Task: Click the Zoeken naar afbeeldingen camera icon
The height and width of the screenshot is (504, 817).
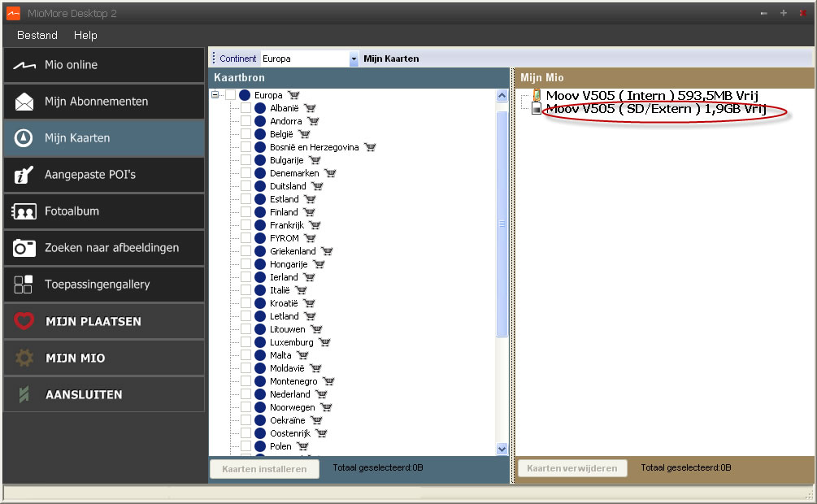Action: (x=24, y=248)
